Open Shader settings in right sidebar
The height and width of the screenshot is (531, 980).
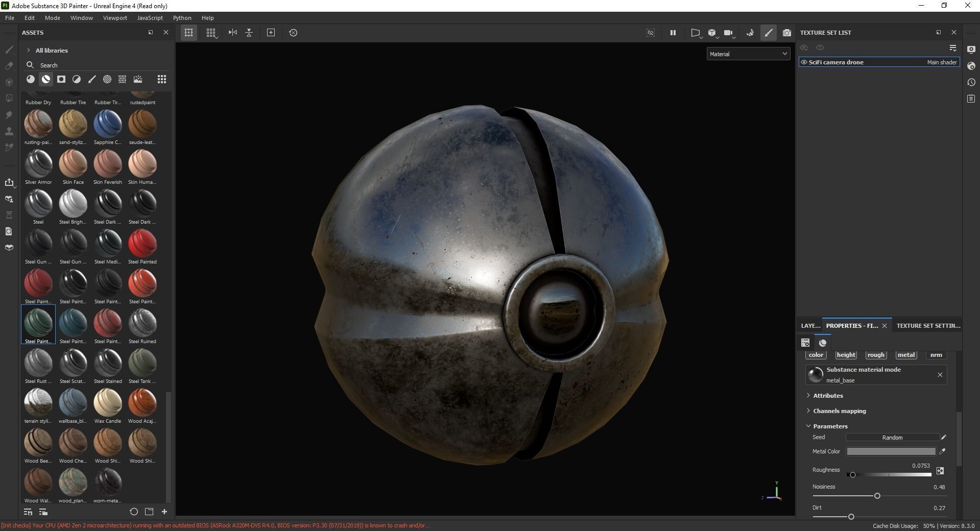pyautogui.click(x=971, y=66)
